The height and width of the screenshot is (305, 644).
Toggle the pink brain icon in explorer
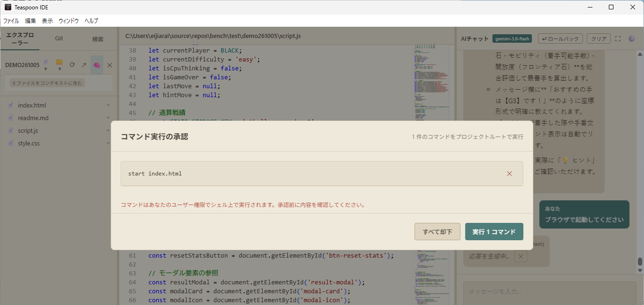pos(97,65)
